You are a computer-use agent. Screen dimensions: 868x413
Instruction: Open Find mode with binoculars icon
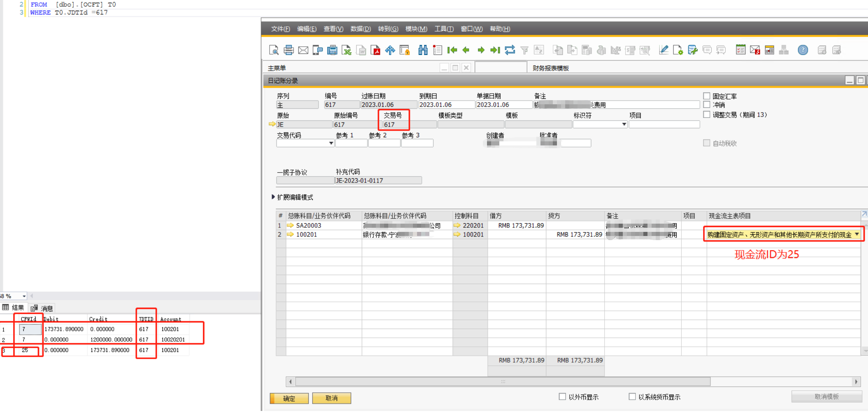[x=423, y=50]
